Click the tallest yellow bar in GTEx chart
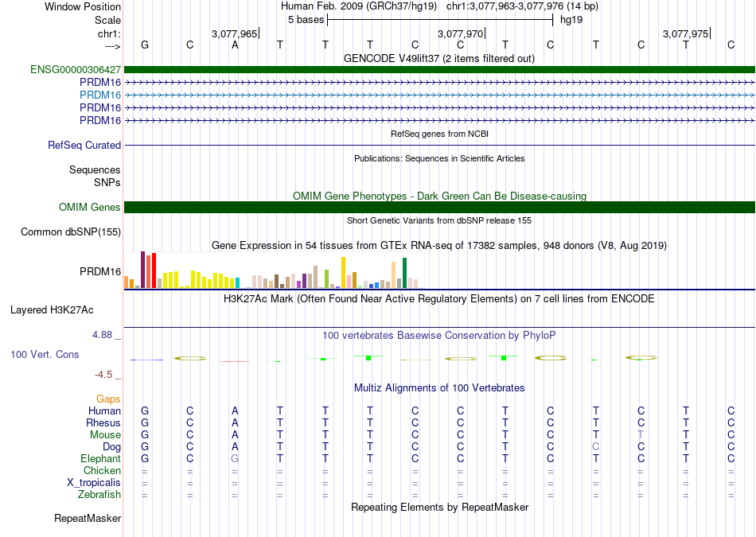Screen dimensions: 756x537 [x=343, y=272]
